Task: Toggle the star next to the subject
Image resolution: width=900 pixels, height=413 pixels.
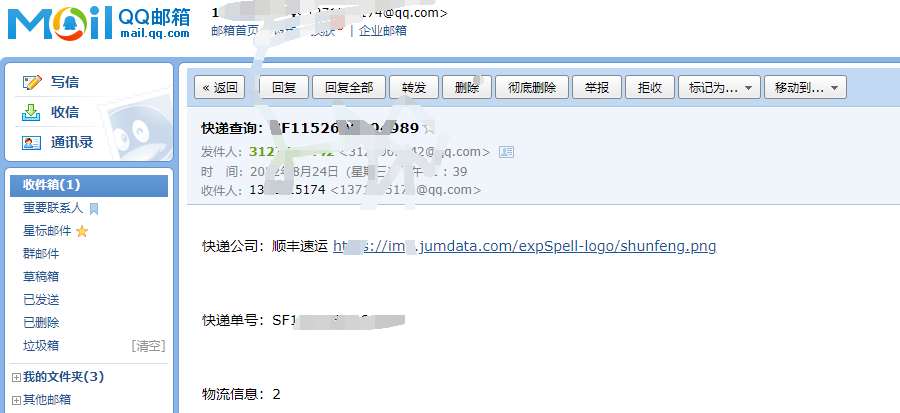Action: coord(428,128)
